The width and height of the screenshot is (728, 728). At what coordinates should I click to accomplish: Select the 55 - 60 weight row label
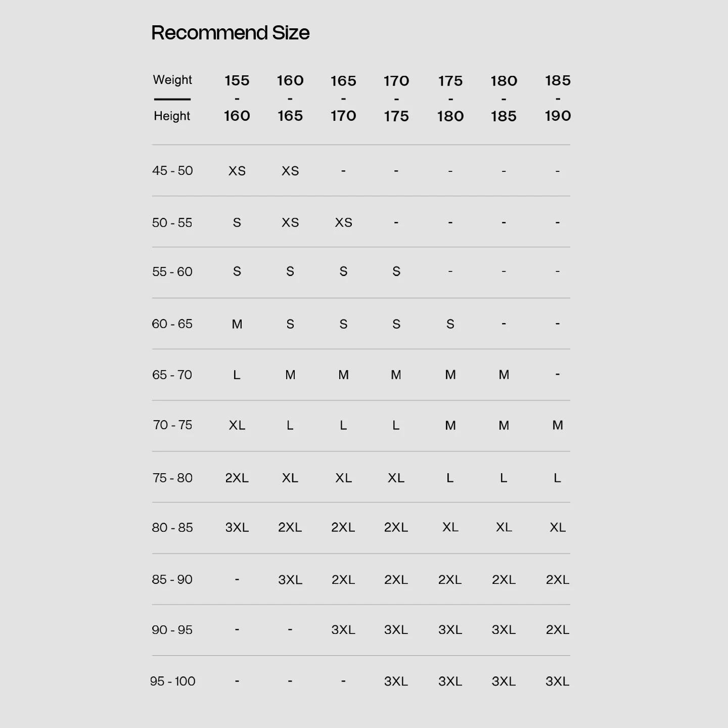click(x=172, y=271)
